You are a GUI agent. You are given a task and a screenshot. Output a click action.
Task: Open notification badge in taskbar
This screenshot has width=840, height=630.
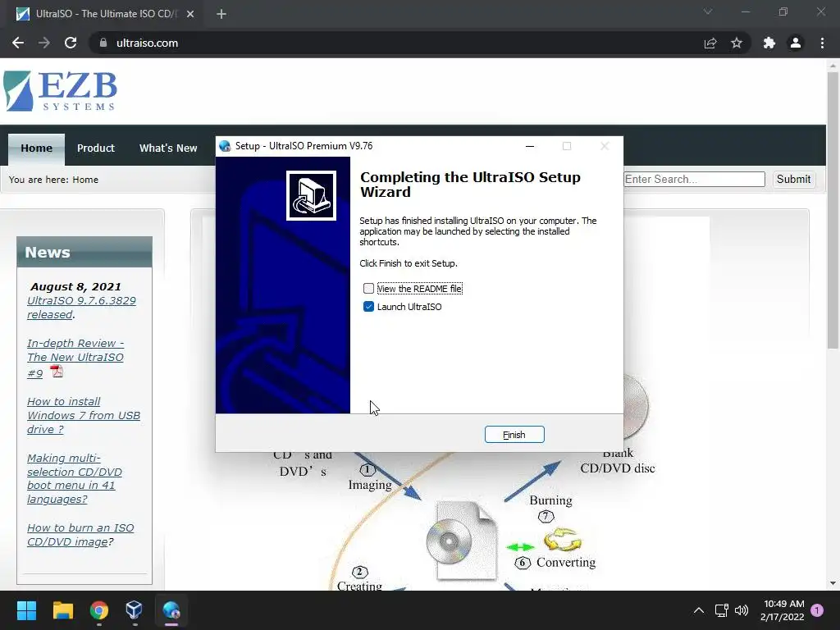(818, 610)
